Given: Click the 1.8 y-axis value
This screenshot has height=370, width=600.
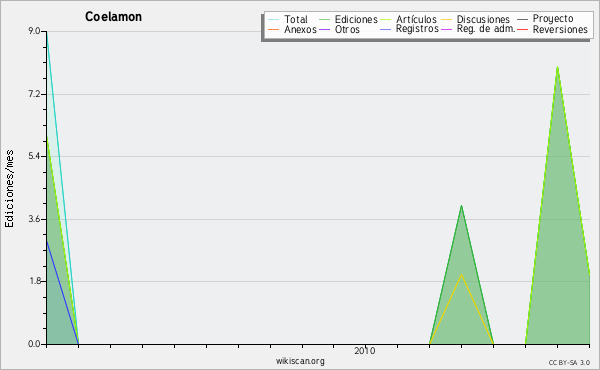Looking at the screenshot, I should [34, 281].
